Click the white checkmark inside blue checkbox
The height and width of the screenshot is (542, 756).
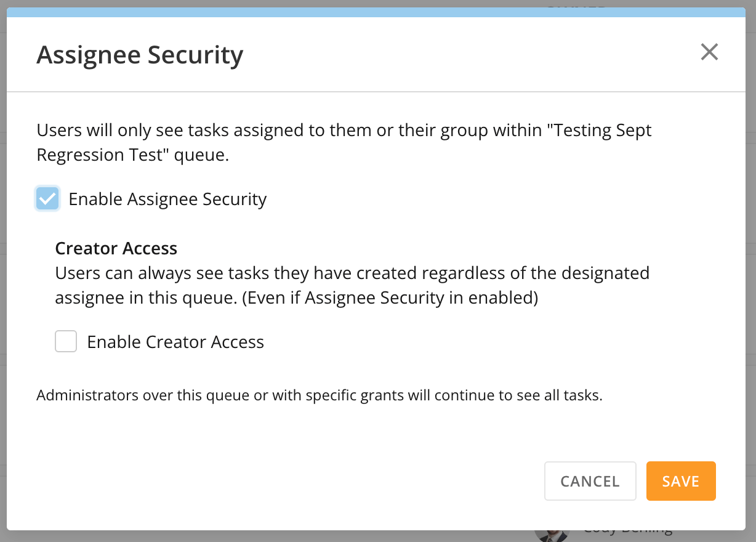point(47,199)
